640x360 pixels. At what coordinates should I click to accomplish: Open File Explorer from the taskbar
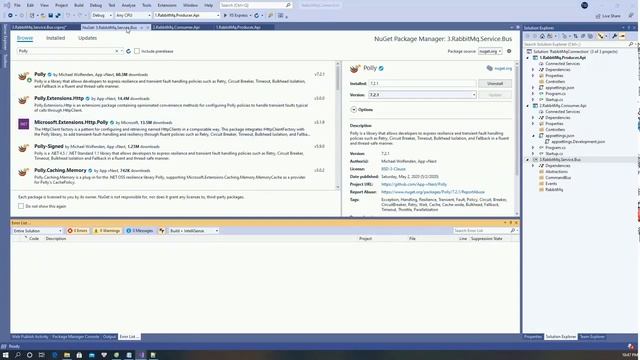tap(67, 355)
